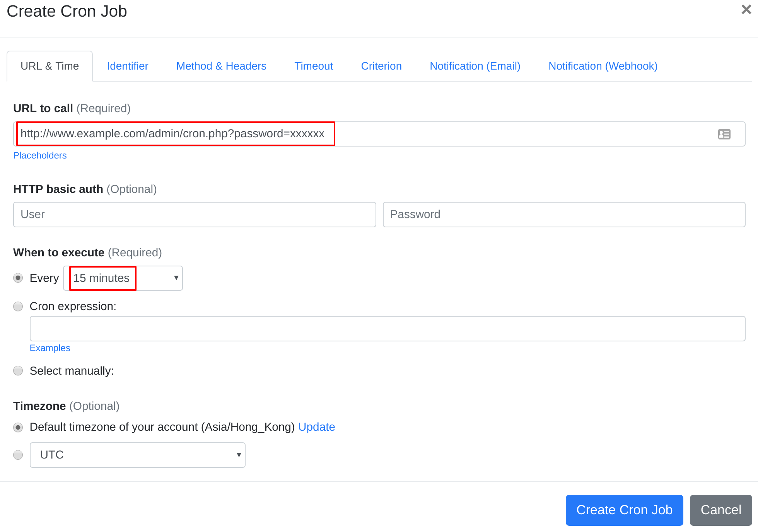Screen dimensions: 758x532
Task: Select the Cron expression radio button
Action: coord(18,305)
